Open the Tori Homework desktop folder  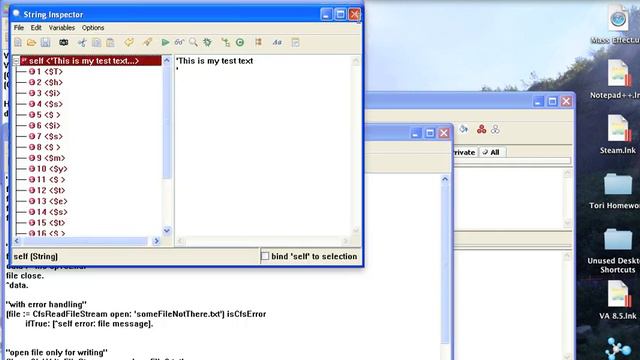click(618, 191)
